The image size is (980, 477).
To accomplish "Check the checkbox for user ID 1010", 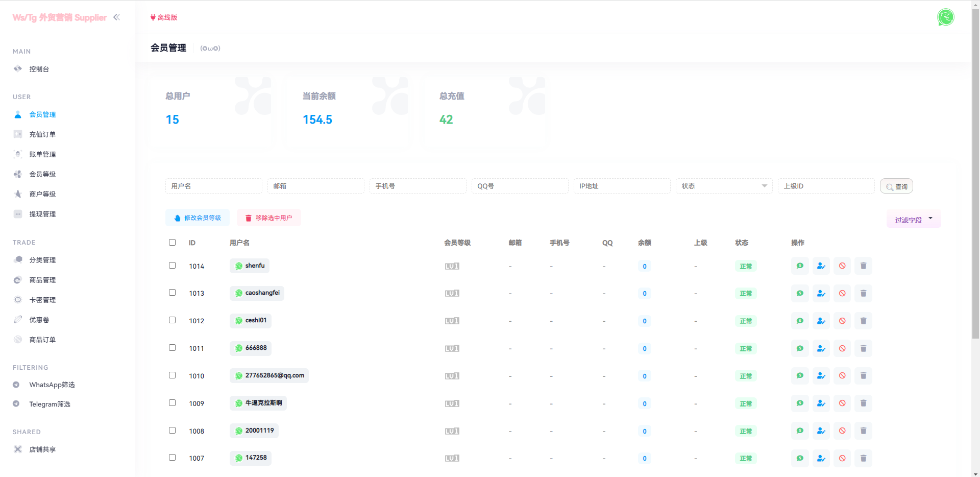I will [172, 375].
